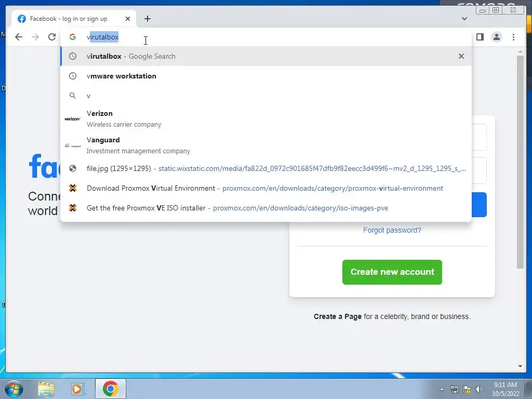532x399 pixels.
Task: Open Download Proxmox Virtual Environment suggestion
Action: point(266,188)
